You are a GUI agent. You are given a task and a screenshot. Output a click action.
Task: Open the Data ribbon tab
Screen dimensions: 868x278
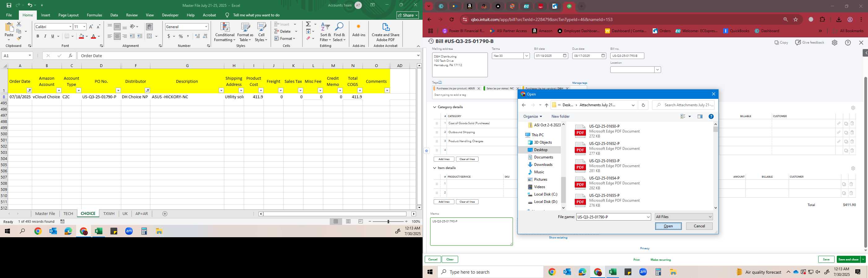[x=114, y=15]
